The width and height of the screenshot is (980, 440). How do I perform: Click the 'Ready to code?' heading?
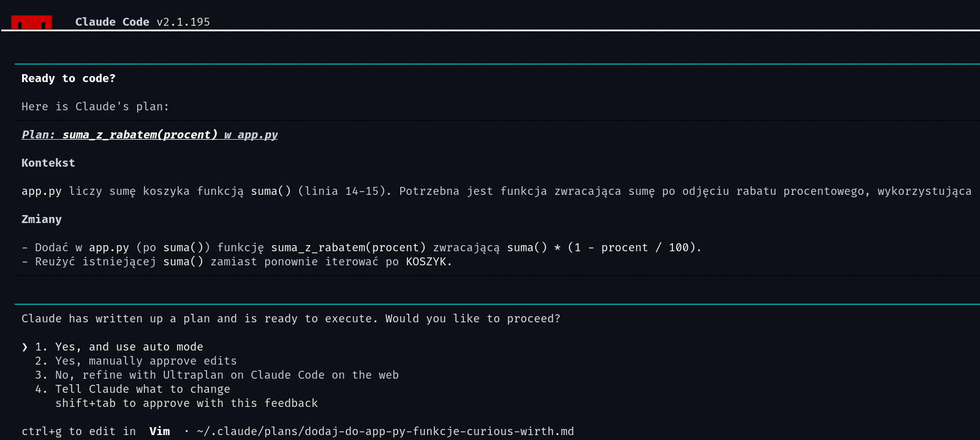point(69,78)
